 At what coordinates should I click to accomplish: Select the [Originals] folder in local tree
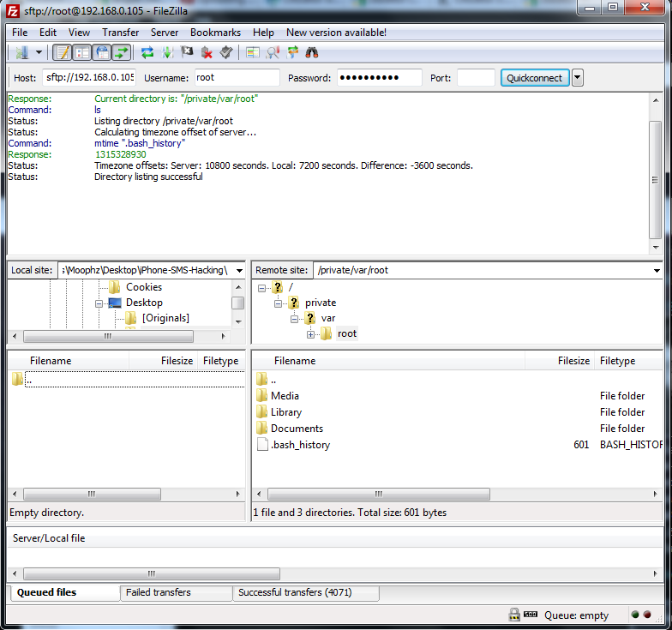coord(165,318)
